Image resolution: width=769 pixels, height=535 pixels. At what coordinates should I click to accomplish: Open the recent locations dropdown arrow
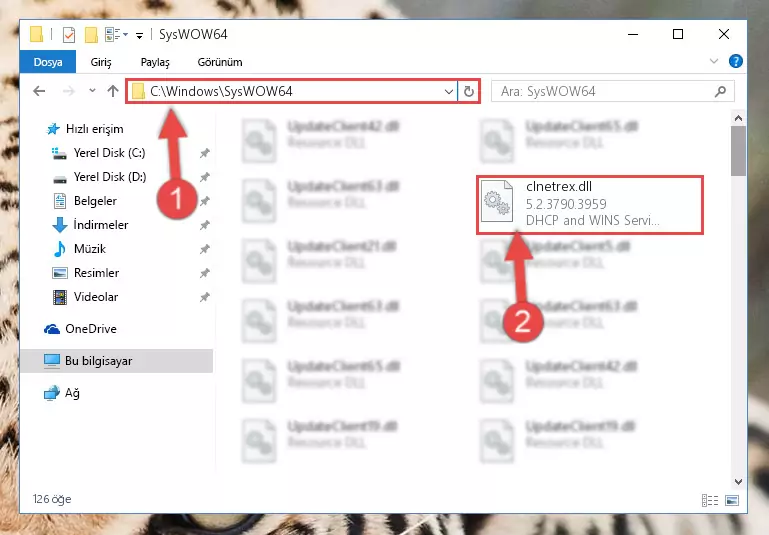92,91
